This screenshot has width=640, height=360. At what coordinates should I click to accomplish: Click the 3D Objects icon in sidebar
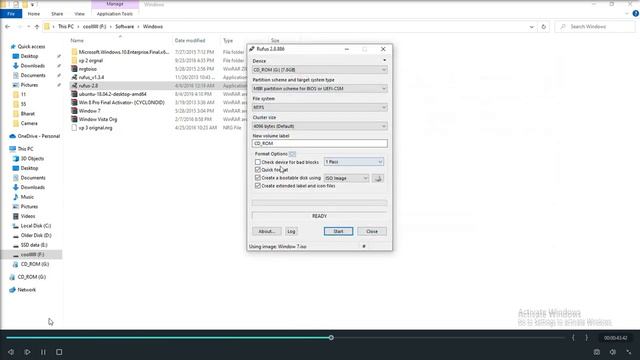click(x=16, y=158)
